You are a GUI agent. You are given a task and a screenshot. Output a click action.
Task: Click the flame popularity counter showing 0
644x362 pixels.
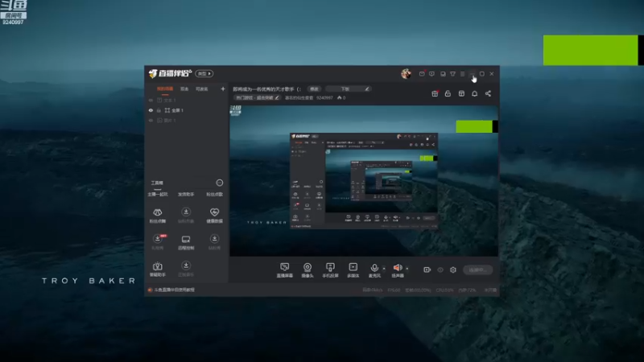341,97
